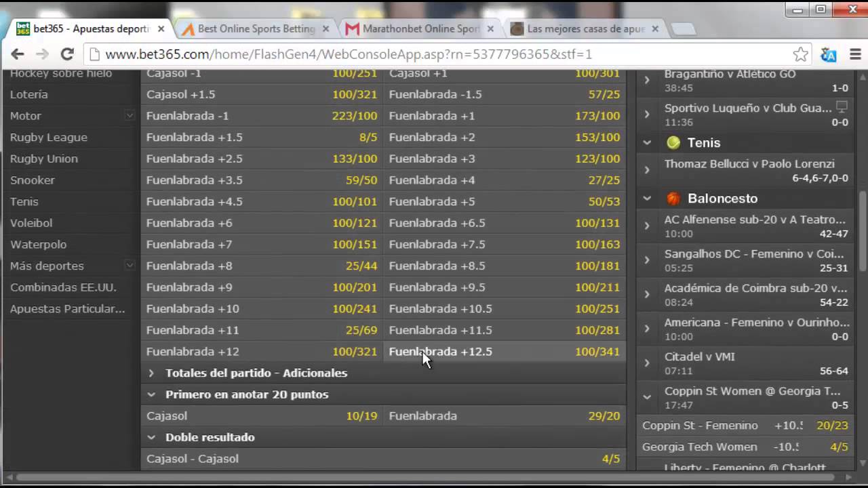Select Fuenlabrada +4 odds 27/25

[505, 180]
